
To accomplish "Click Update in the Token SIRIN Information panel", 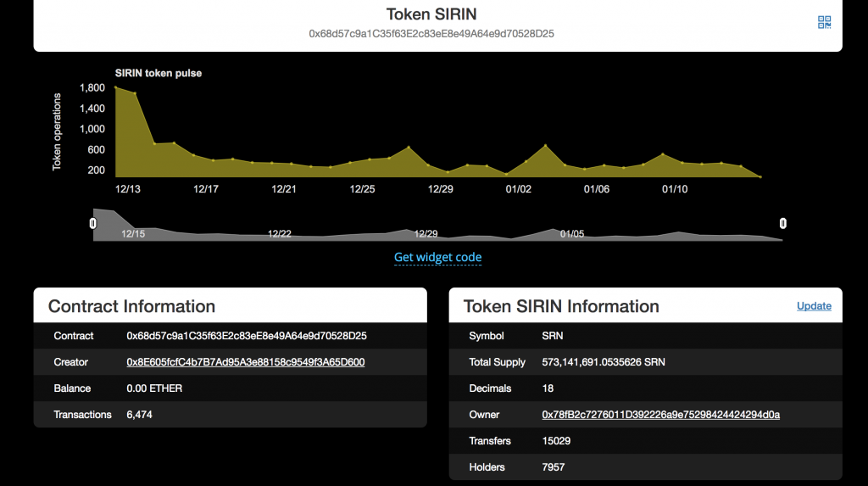I will pos(814,306).
